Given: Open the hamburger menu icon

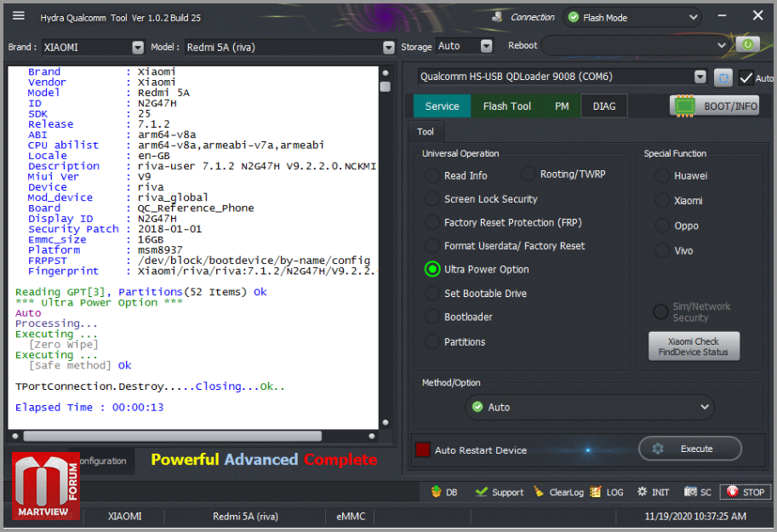Looking at the screenshot, I should (19, 16).
